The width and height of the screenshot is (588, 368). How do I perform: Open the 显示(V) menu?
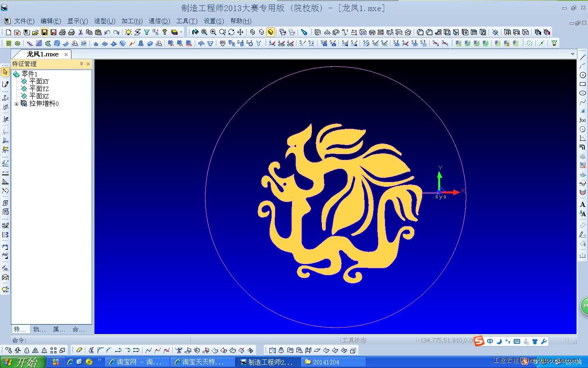(78, 21)
